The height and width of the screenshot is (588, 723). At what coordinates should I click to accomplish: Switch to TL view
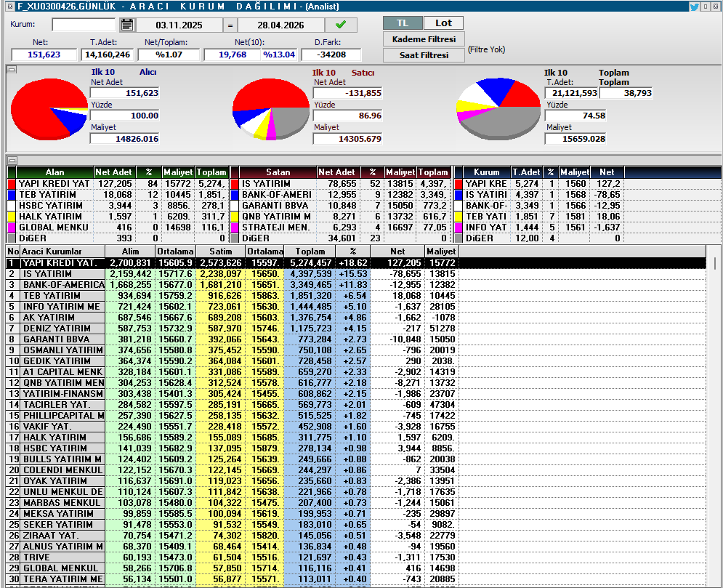click(x=403, y=23)
